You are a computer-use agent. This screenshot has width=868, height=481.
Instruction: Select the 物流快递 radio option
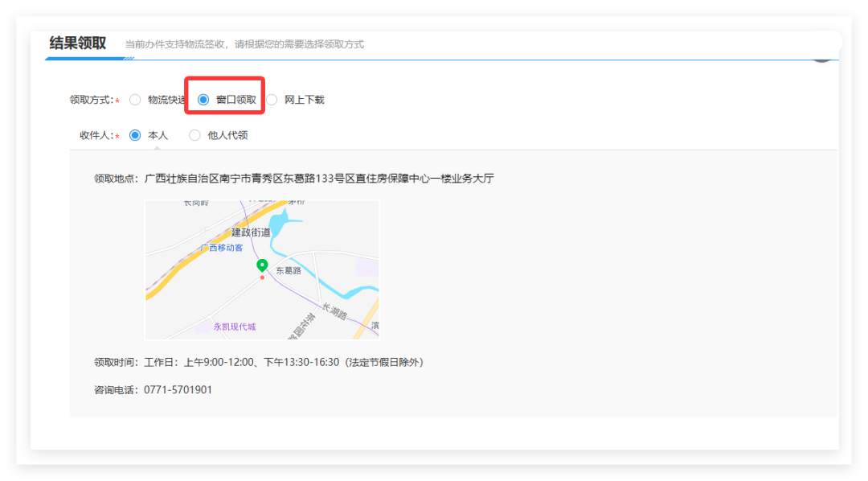(x=135, y=100)
